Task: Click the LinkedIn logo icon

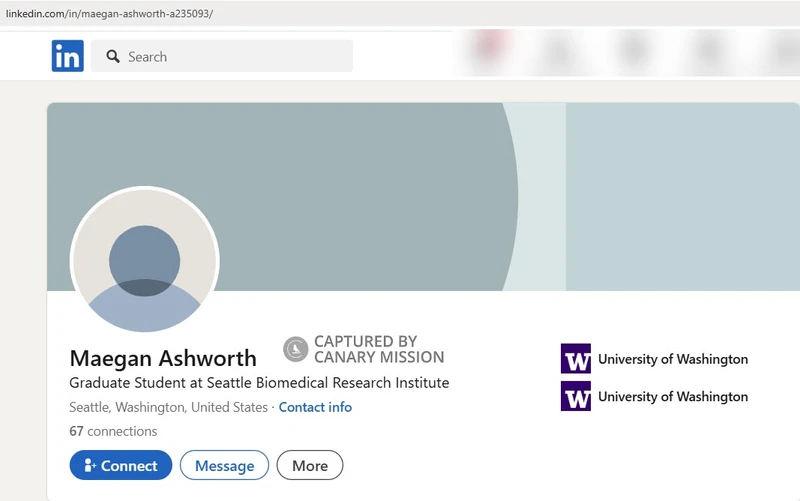Action: [x=67, y=56]
